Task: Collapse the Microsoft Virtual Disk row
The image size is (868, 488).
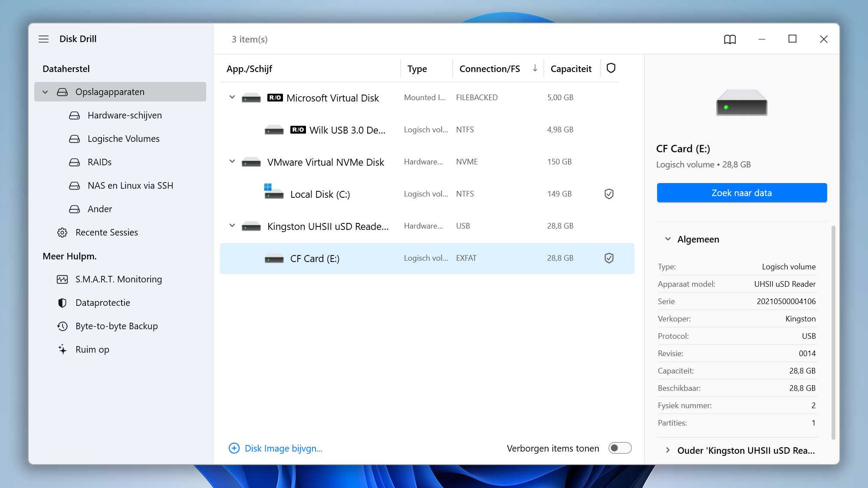Action: (232, 97)
